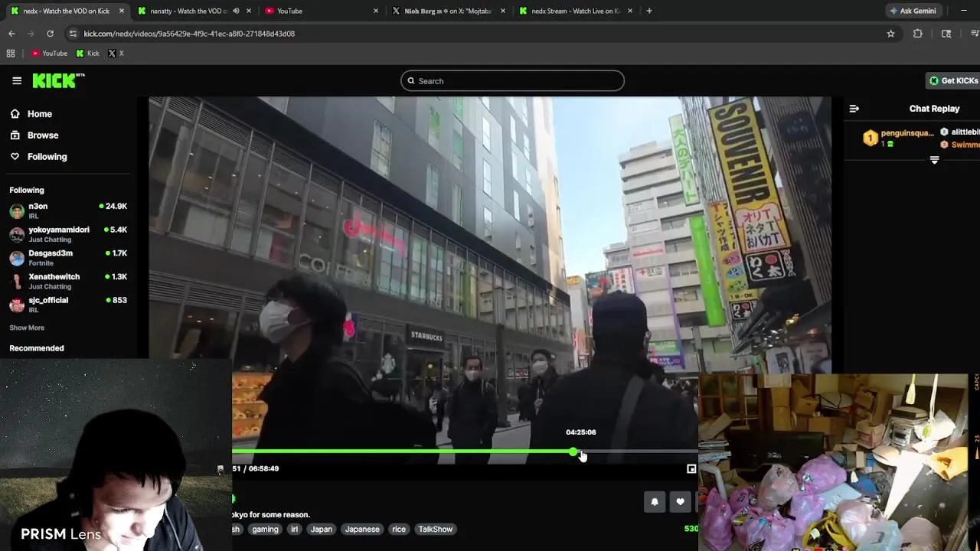The image size is (980, 551).
Task: Close the nanatty browser tab
Action: tap(249, 11)
